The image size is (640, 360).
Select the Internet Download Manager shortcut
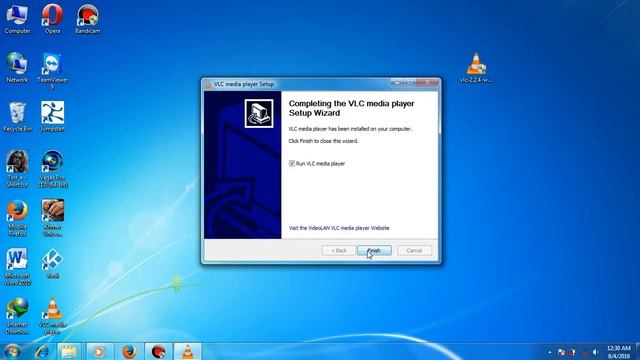pyautogui.click(x=17, y=316)
